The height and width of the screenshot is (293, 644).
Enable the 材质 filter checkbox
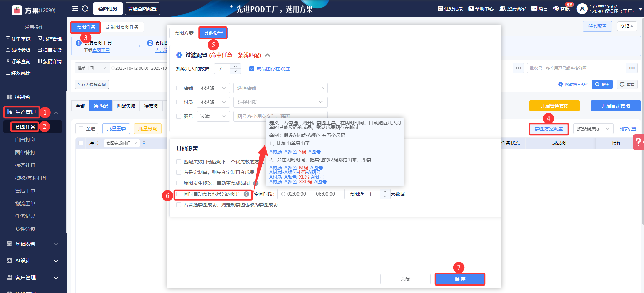(179, 102)
